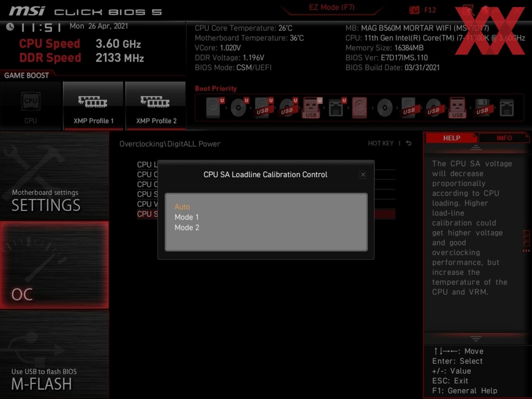The image size is (532, 399).
Task: Click the highlighted red CPU S row value
Action: tap(385, 214)
